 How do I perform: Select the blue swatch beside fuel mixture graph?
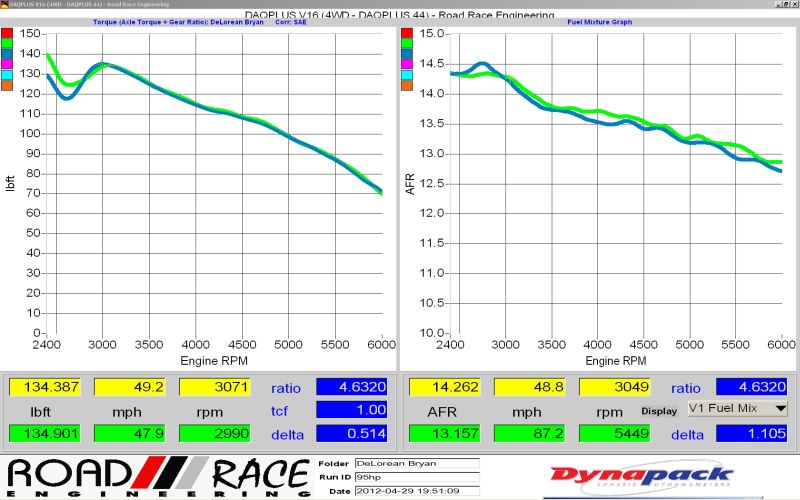406,54
